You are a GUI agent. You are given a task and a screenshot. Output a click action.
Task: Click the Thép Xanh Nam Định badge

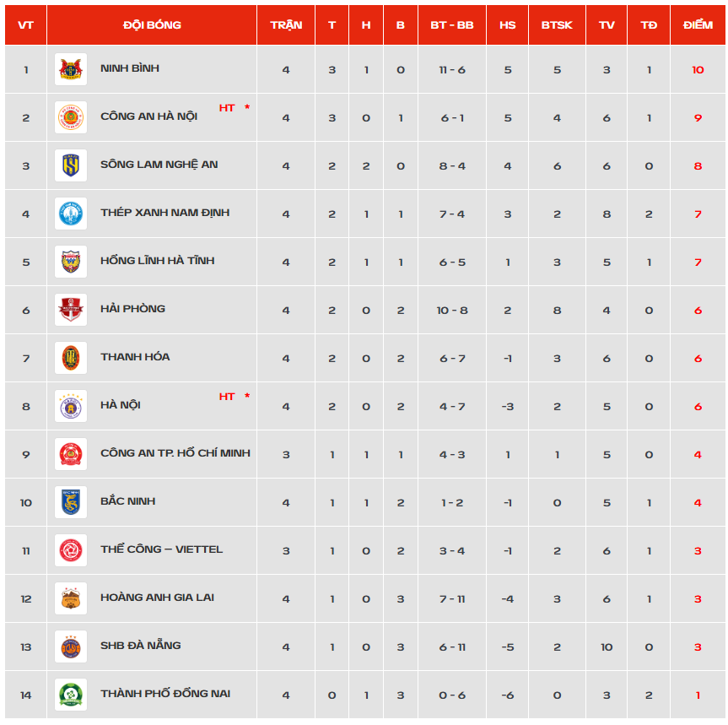click(71, 214)
